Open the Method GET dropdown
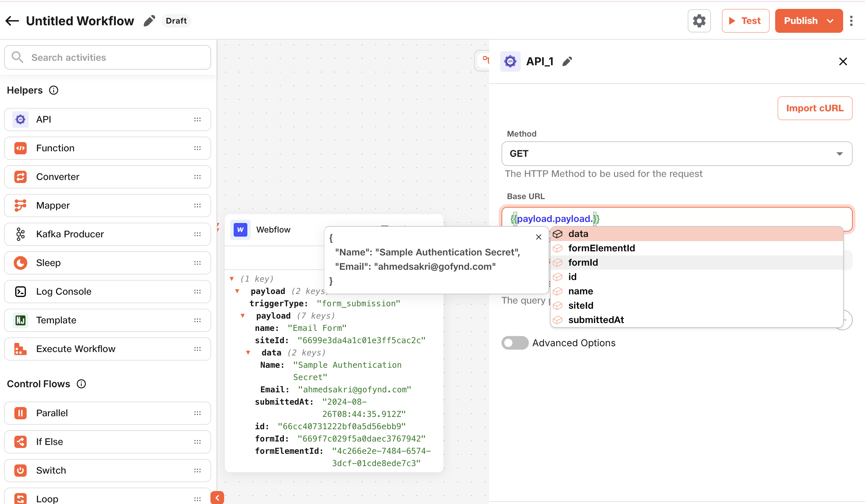865x504 pixels. (676, 154)
